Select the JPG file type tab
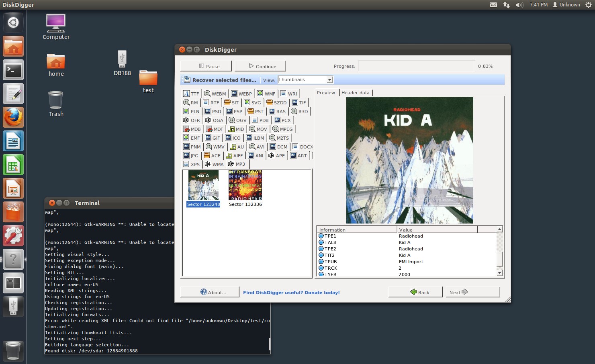The width and height of the screenshot is (595, 364). coord(191,156)
